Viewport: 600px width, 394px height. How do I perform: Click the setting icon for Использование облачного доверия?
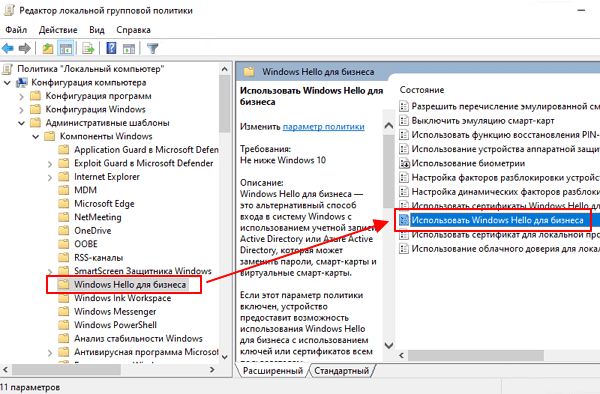[404, 249]
